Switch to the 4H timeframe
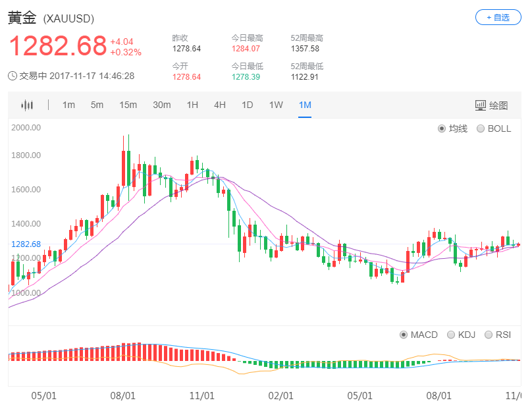 pyautogui.click(x=219, y=105)
